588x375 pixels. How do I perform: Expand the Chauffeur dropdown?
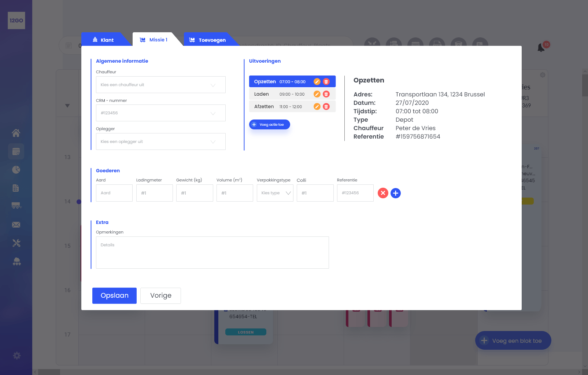pos(160,85)
